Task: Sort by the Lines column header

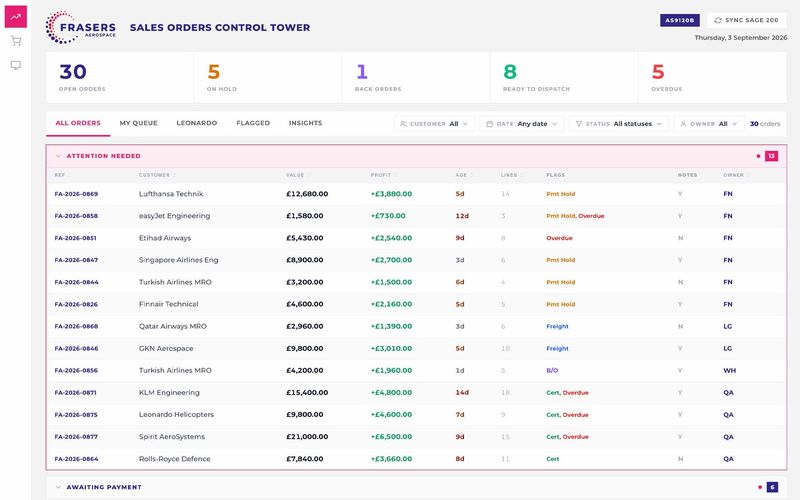Action: tap(510, 175)
